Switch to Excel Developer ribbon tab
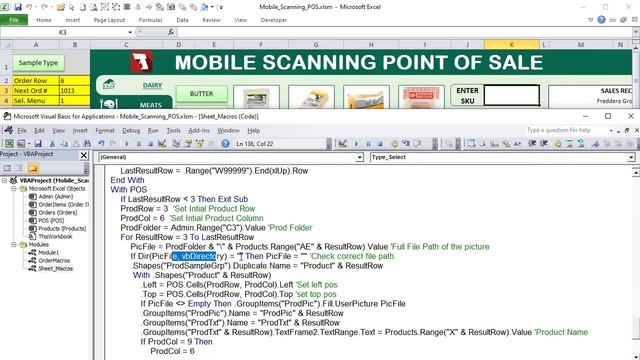This screenshot has height=360, width=640. (x=273, y=20)
